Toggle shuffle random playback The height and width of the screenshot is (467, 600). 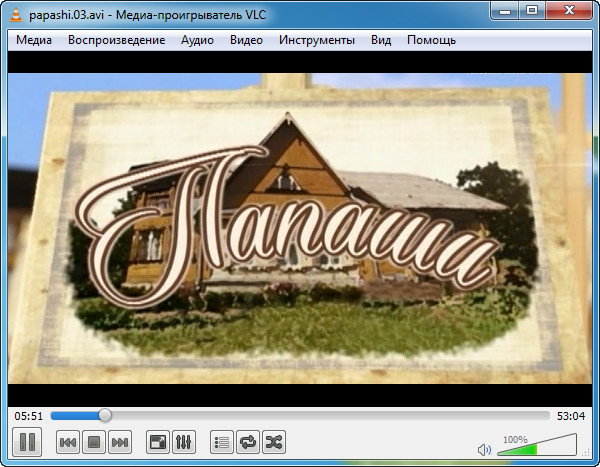[x=274, y=442]
